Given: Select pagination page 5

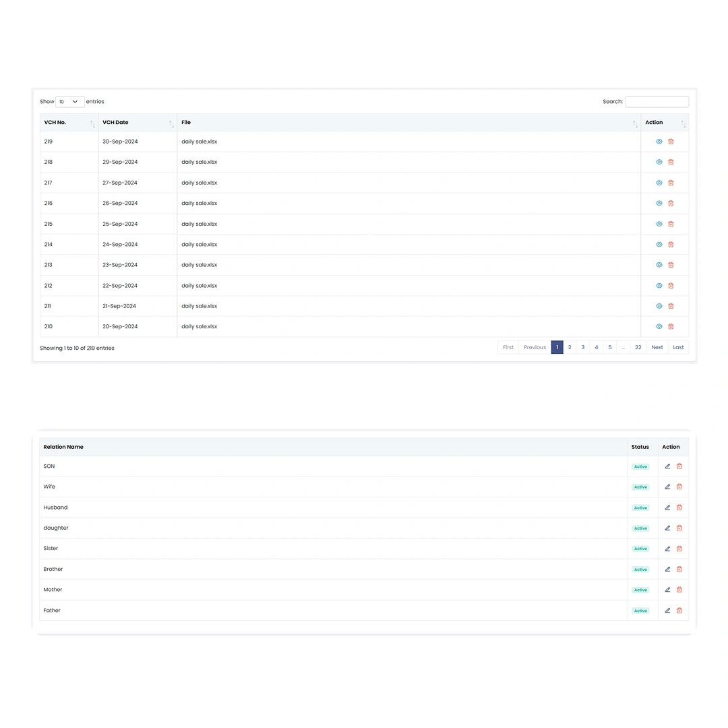Looking at the screenshot, I should tap(609, 347).
